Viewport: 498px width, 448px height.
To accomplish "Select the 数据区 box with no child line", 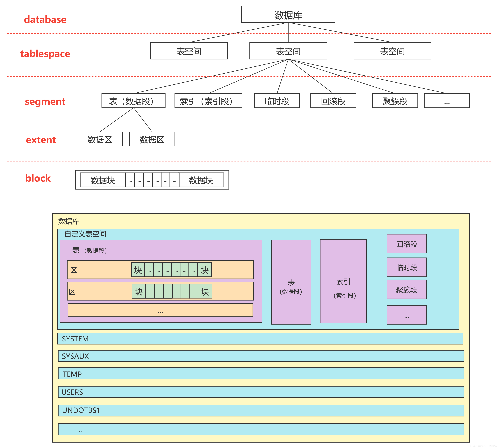I will pyautogui.click(x=100, y=139).
